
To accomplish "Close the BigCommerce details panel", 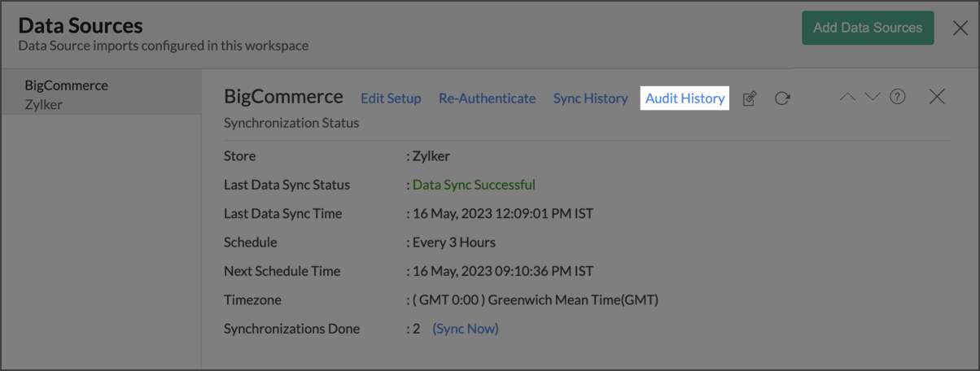I will 937,97.
